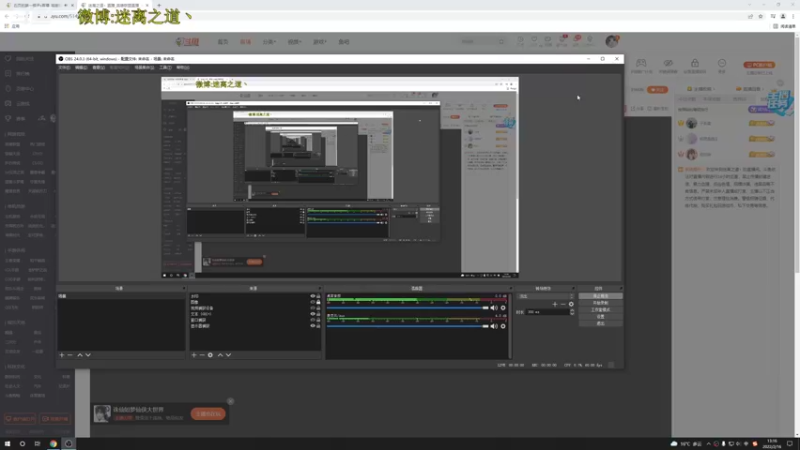Open the scene transition type dropdown

[545, 296]
